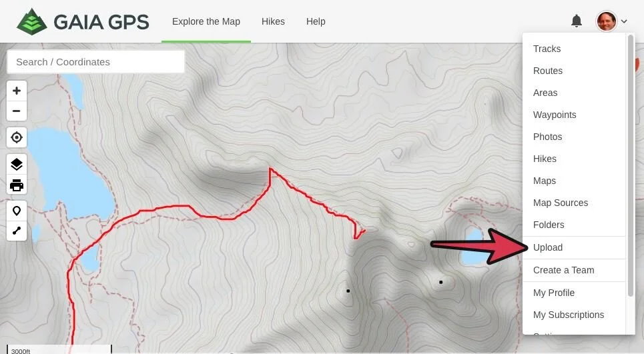
Task: Click the Gaia GPS logo
Action: (83, 21)
